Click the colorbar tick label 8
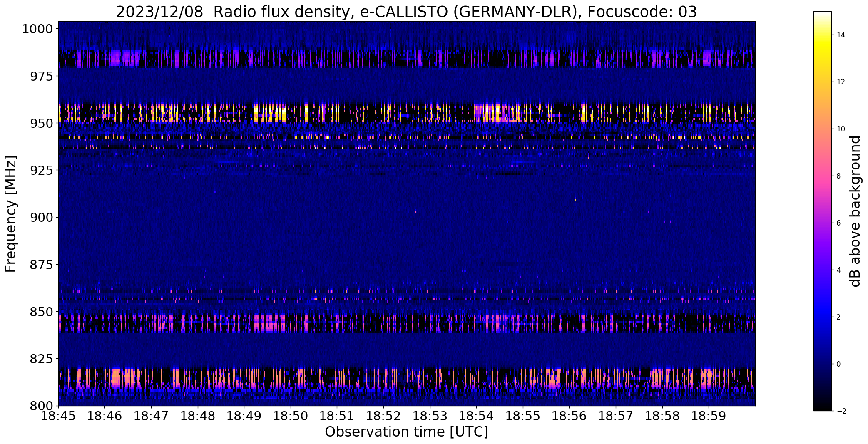 tap(839, 176)
